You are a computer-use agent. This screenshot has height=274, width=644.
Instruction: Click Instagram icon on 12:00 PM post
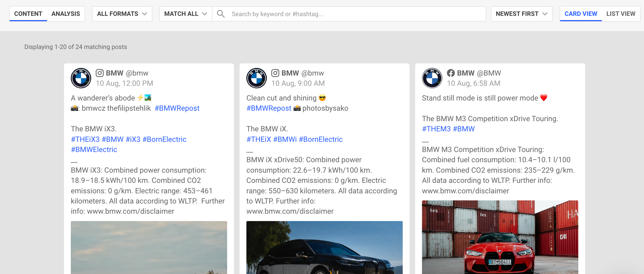click(100, 73)
